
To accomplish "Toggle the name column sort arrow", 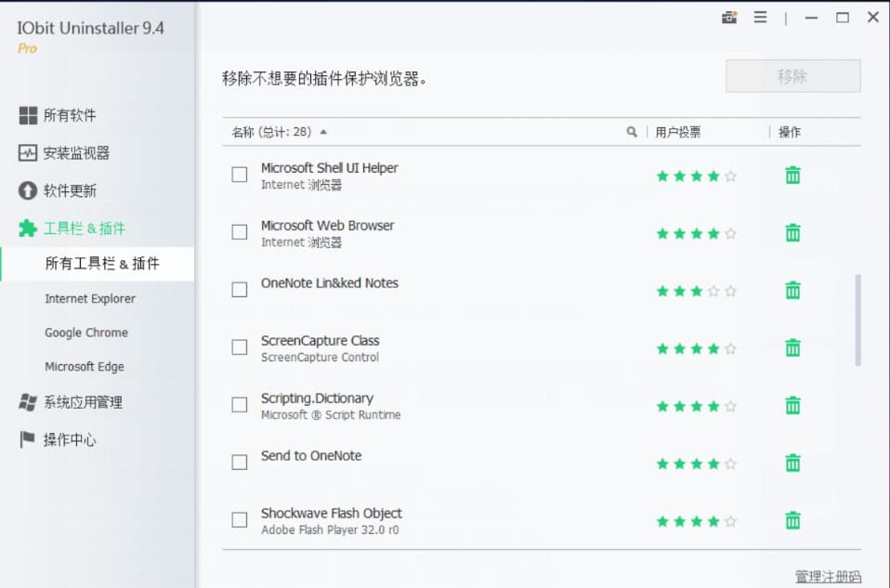I will click(x=323, y=132).
